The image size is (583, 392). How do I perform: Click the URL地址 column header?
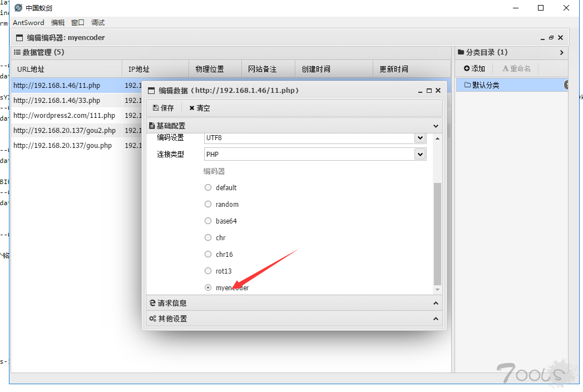pos(67,69)
